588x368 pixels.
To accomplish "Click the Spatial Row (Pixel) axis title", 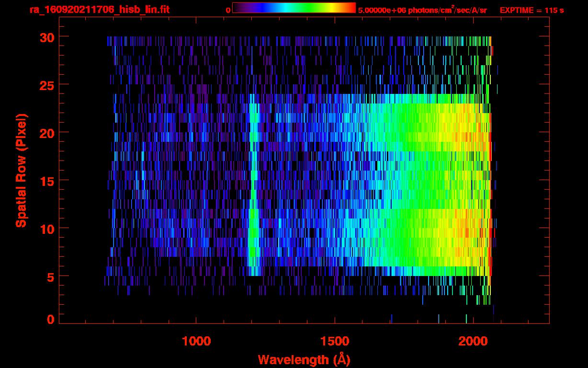I will (21, 170).
